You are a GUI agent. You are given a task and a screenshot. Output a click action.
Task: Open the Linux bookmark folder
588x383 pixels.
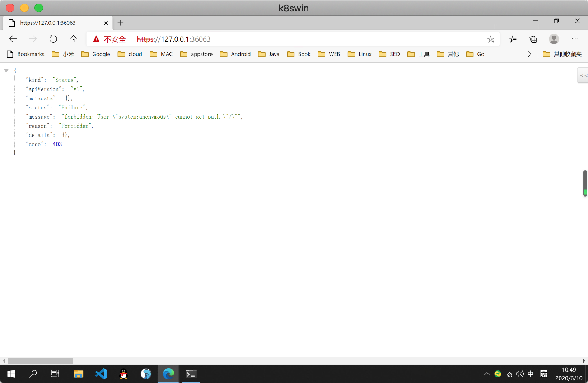tap(360, 54)
